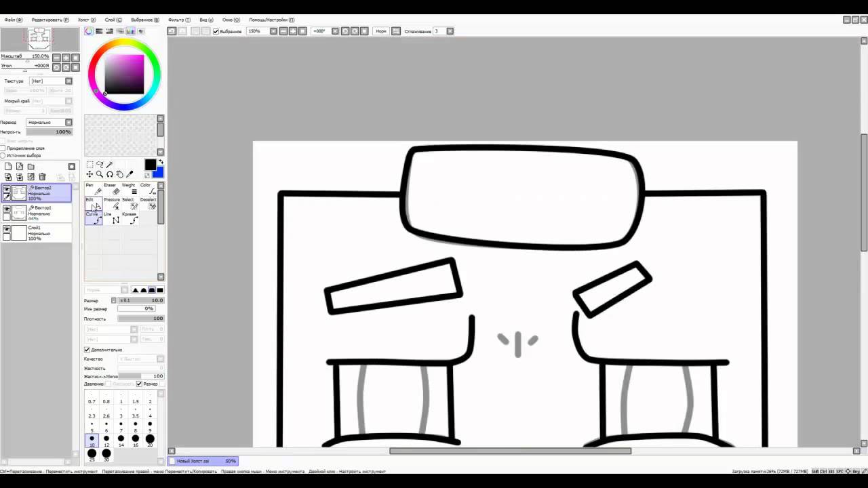Click the Мин размер value field

(136, 308)
